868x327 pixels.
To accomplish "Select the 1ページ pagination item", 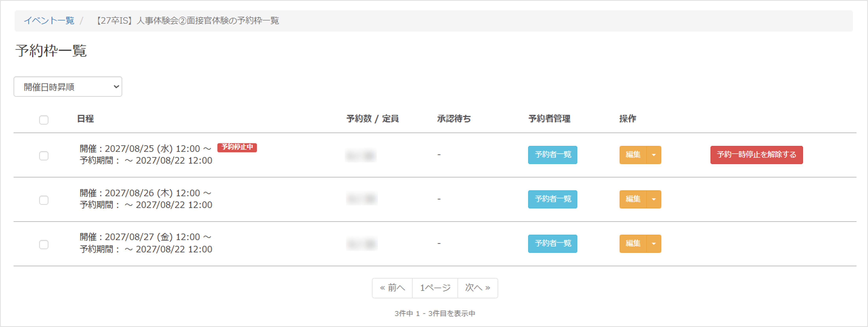I will pos(435,288).
